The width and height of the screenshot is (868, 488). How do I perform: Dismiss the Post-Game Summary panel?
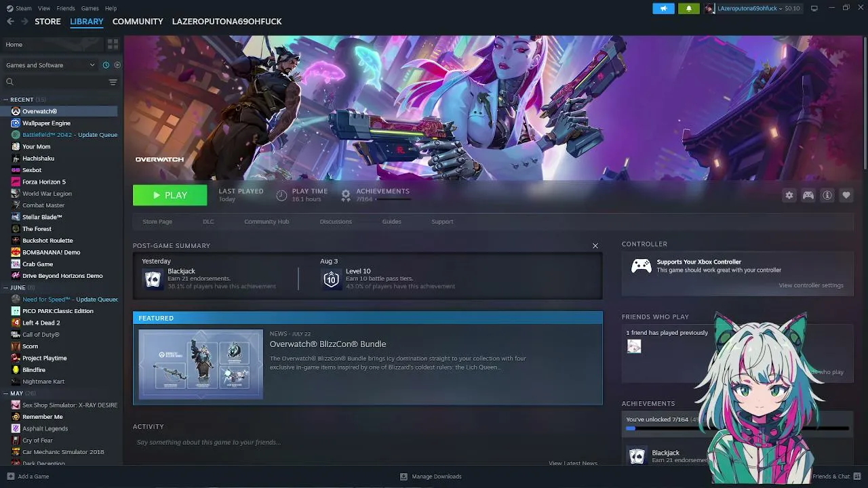pos(595,245)
